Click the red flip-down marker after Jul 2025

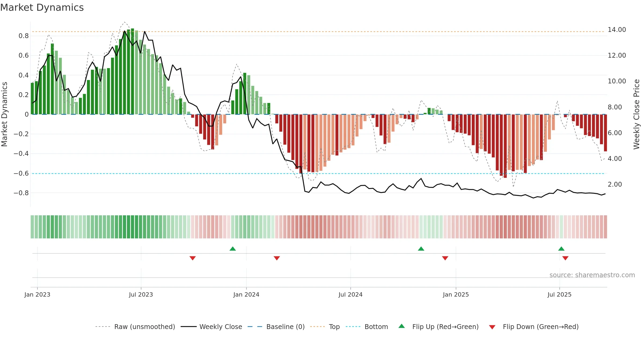tap(565, 258)
